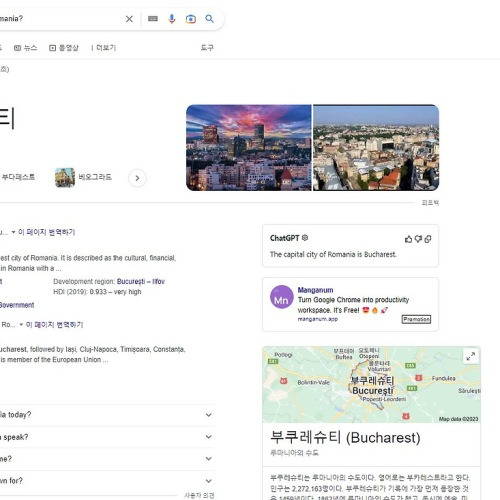Advance the related cities carousel arrow
Screen dimensions: 500x500
(137, 178)
